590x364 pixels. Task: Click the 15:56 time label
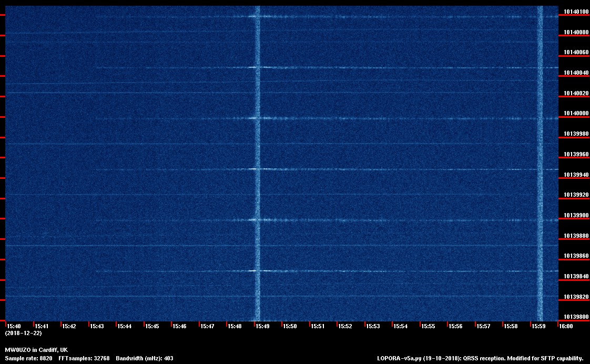point(455,327)
